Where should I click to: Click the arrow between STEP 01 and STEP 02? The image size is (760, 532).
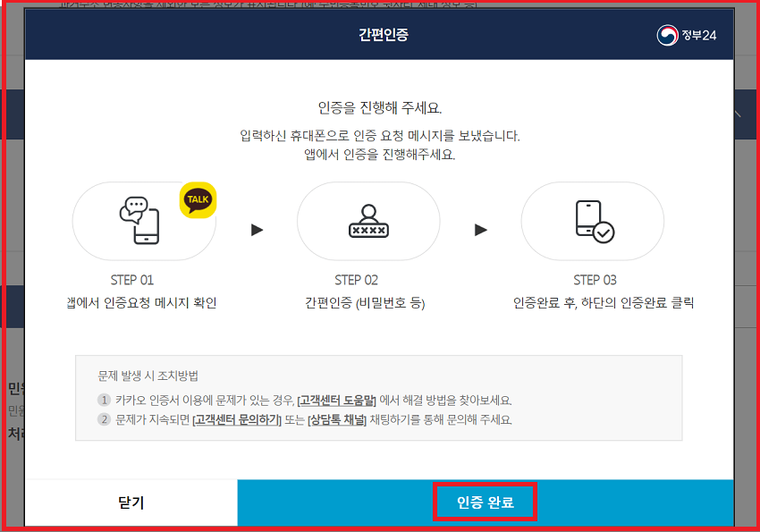(257, 228)
